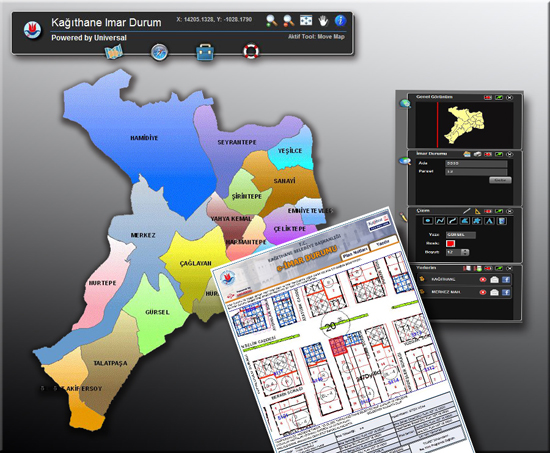Select the MERKEZ district on map

[x=143, y=235]
